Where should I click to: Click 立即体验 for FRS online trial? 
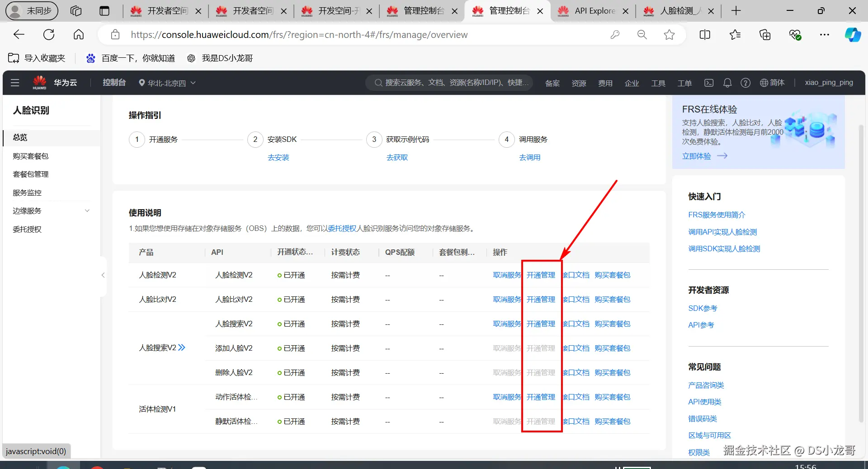coord(704,156)
